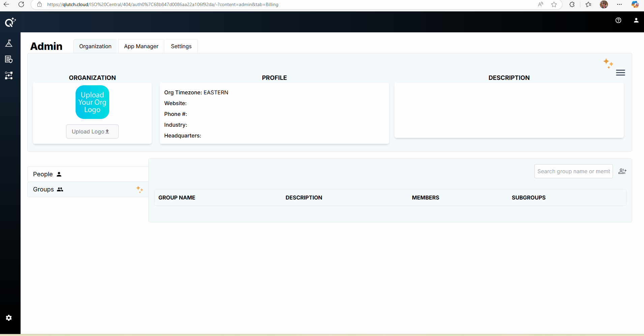644x336 pixels.
Task: Expand the hamburger menu in organization panel
Action: (x=620, y=73)
